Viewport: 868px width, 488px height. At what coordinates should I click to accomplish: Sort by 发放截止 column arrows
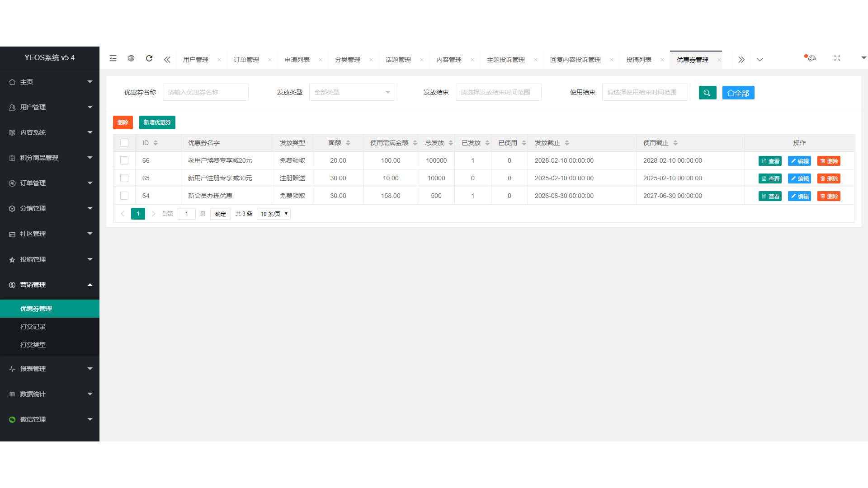click(567, 143)
